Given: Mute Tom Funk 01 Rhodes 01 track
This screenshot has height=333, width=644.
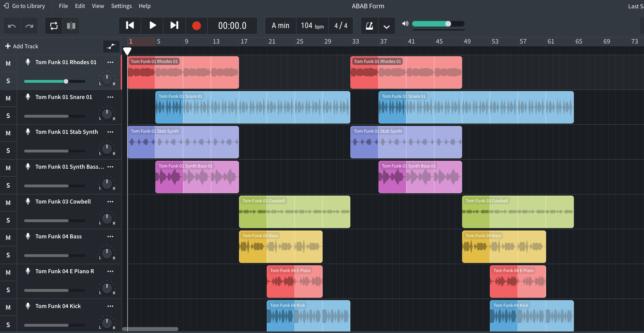Looking at the screenshot, I should pos(8,63).
